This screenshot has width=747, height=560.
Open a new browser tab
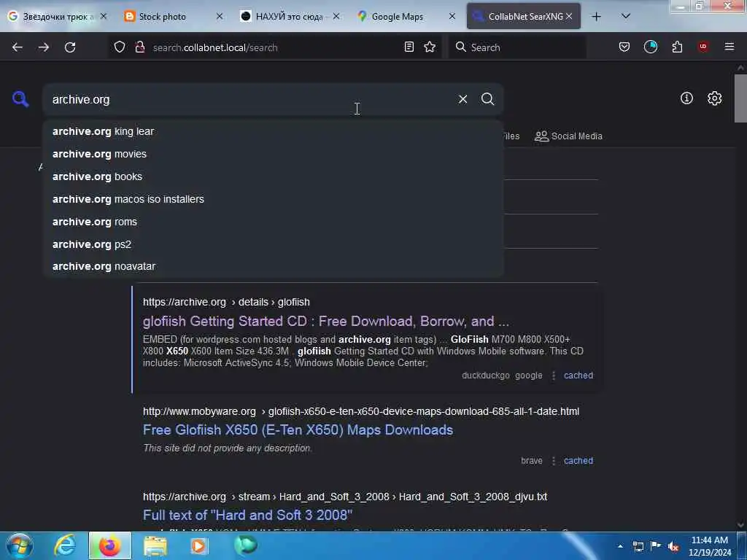click(596, 17)
